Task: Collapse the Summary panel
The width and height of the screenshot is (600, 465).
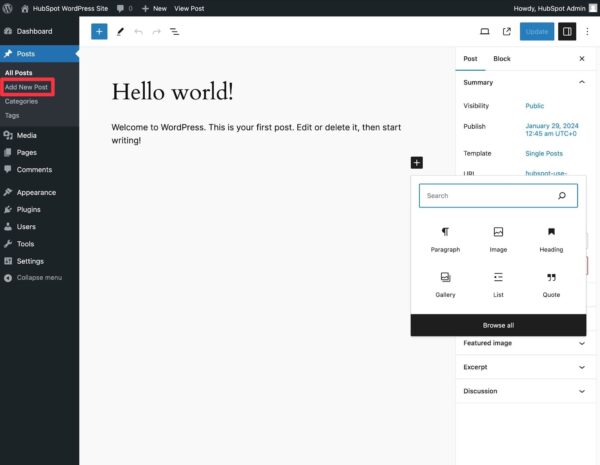Action: [x=582, y=82]
